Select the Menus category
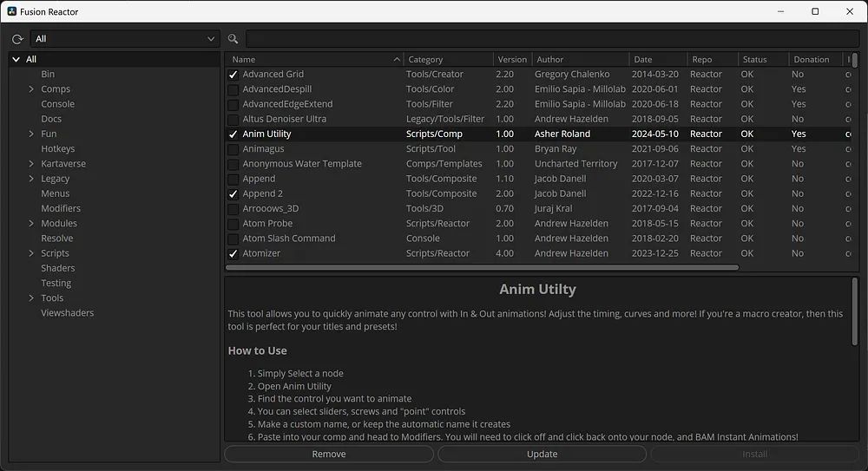The width and height of the screenshot is (868, 471). pos(56,193)
